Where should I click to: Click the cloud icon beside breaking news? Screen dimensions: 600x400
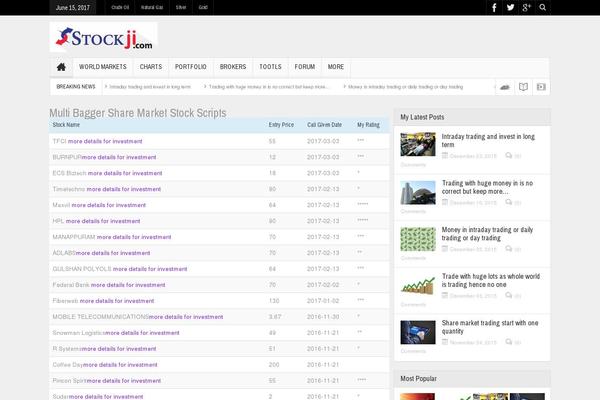point(505,87)
